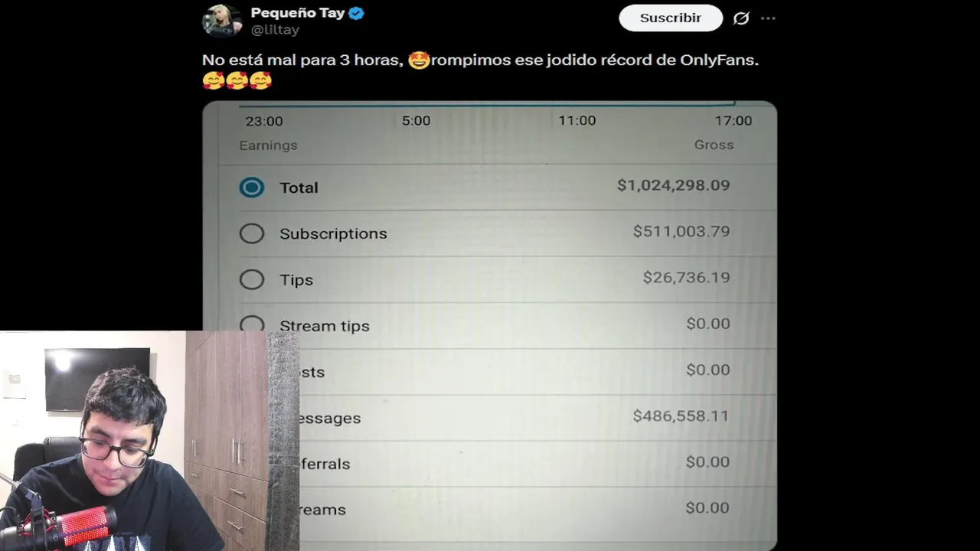Click the Grok icon beside Suscribir
980x551 pixels.
pos(740,18)
